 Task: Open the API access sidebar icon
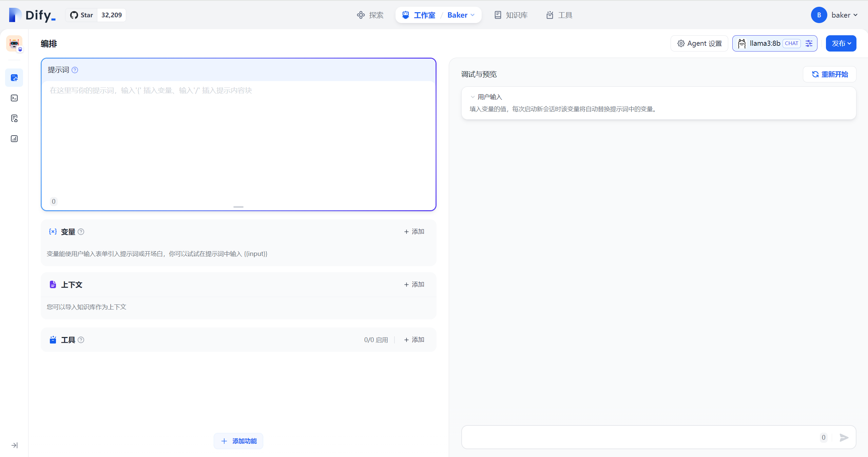(14, 98)
